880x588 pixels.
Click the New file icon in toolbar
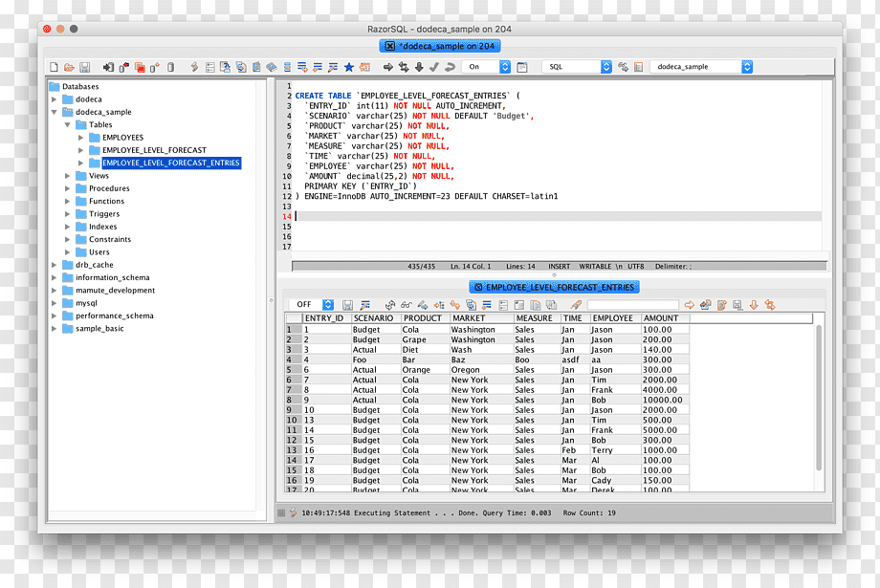click(54, 67)
